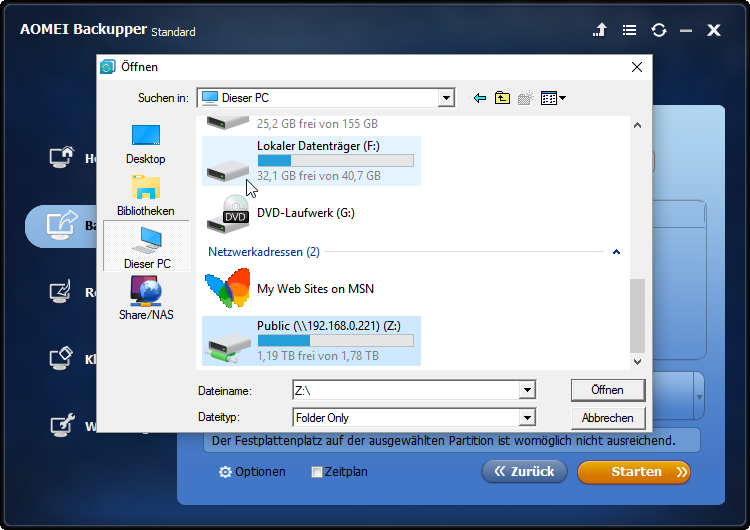Viewport: 750px width, 530px height.
Task: Open Optionen gear settings
Action: pyautogui.click(x=252, y=472)
